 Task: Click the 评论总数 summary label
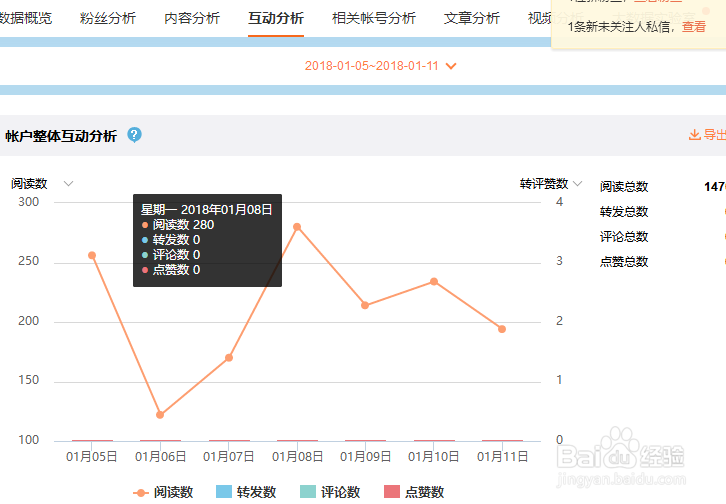[624, 236]
